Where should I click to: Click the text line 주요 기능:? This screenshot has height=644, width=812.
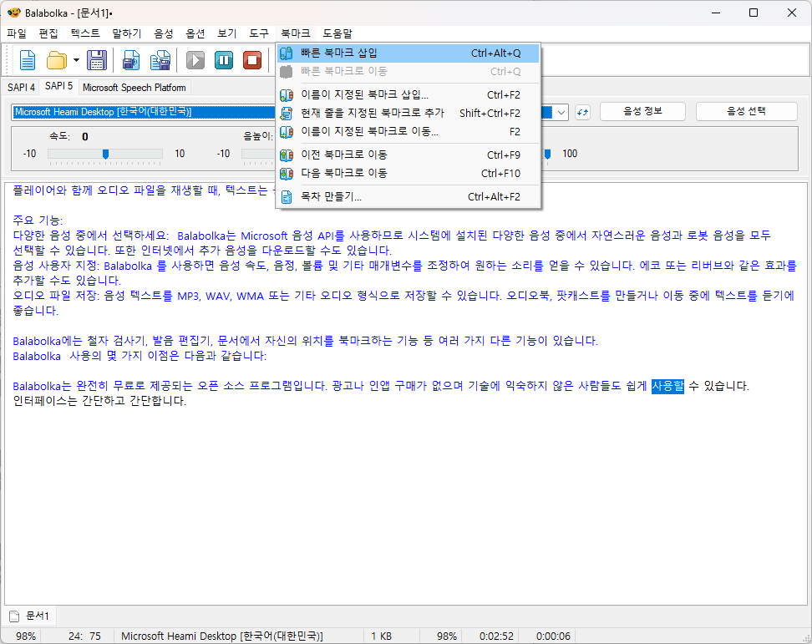tap(38, 221)
